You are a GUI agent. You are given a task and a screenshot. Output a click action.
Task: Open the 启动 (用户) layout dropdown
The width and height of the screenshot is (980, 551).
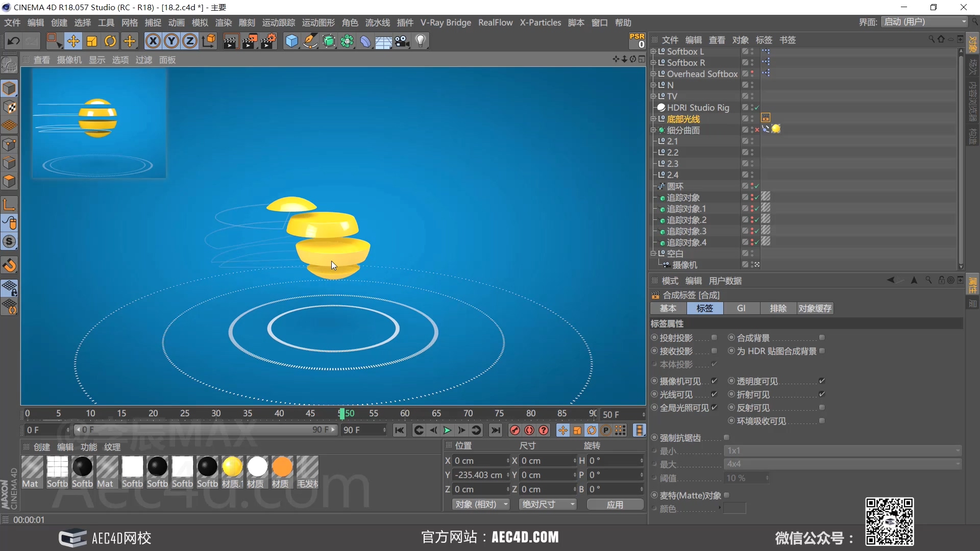click(924, 22)
